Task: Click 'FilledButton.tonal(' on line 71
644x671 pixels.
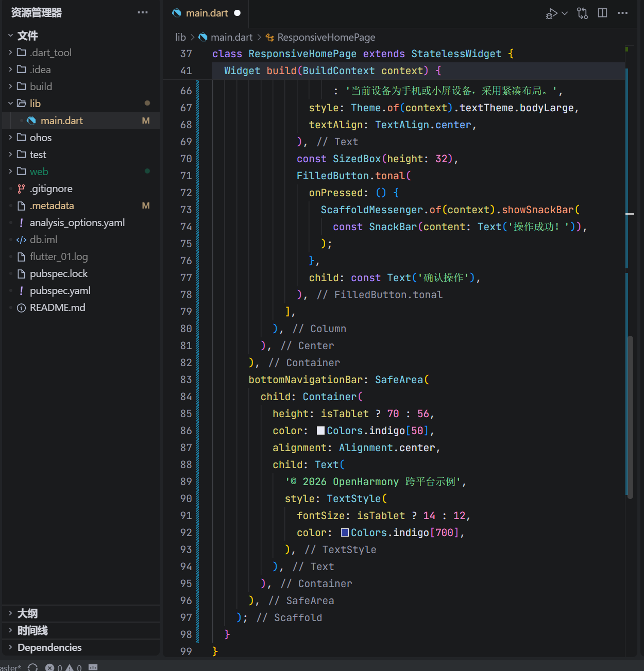Action: [354, 176]
